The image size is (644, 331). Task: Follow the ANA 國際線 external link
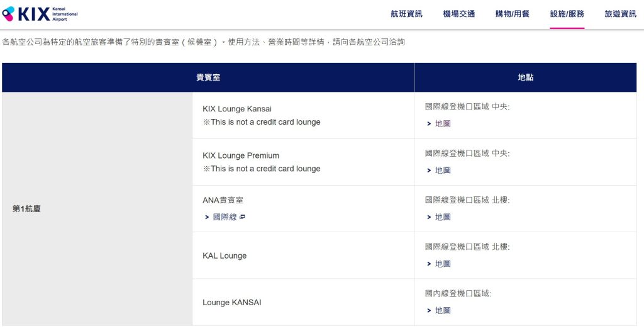point(225,217)
